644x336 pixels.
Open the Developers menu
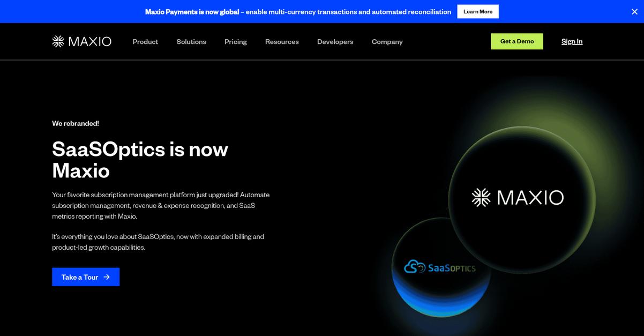(335, 42)
